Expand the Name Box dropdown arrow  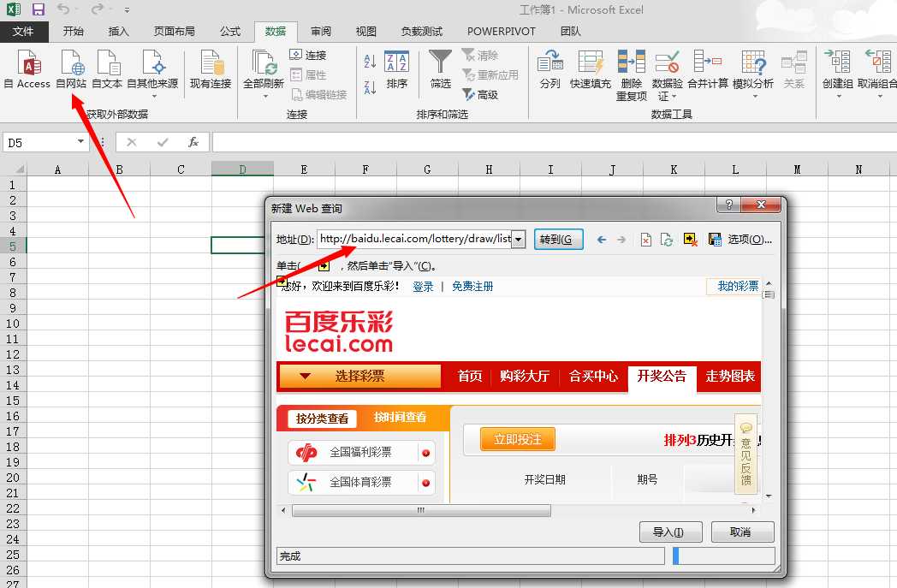pyautogui.click(x=80, y=142)
